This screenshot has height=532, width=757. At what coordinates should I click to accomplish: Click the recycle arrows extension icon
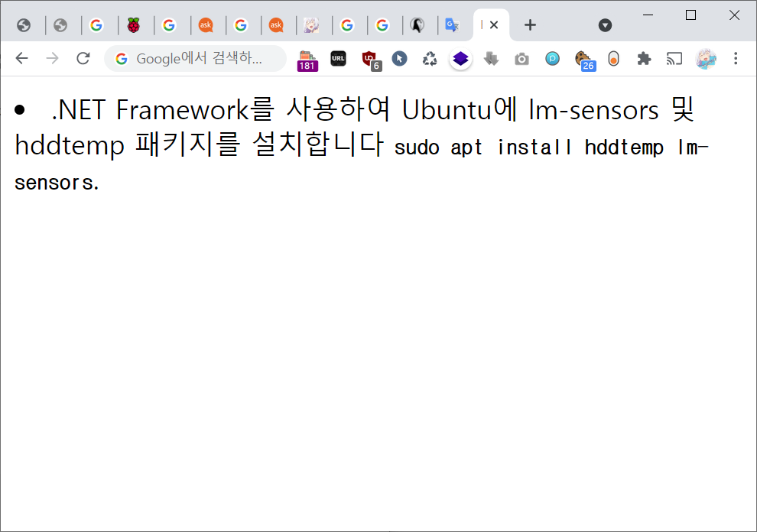(x=430, y=58)
